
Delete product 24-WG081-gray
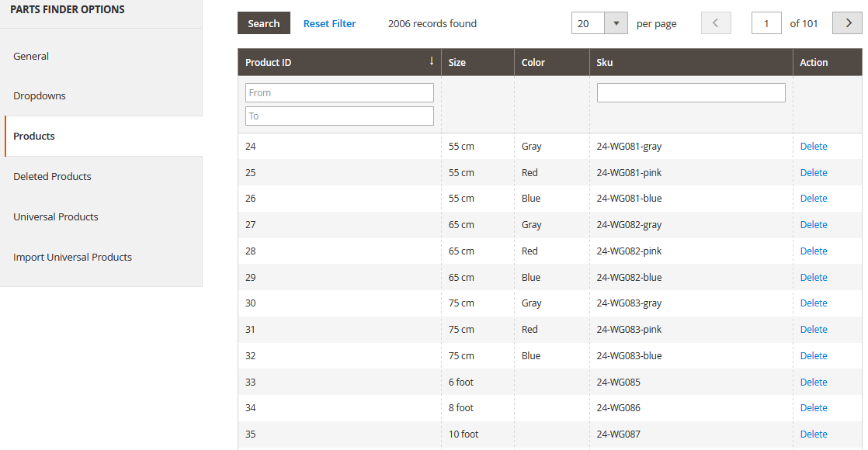coord(814,146)
